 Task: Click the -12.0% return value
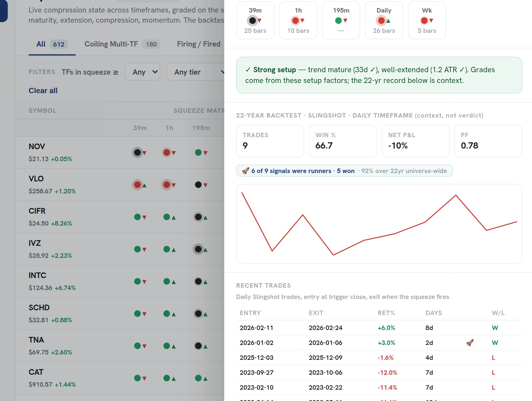[387, 372]
